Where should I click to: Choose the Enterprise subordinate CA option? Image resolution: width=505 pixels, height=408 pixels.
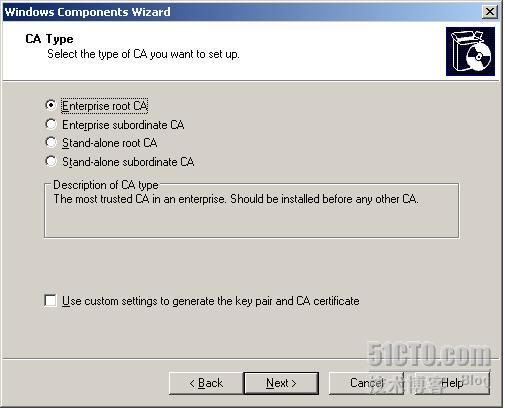pos(51,124)
